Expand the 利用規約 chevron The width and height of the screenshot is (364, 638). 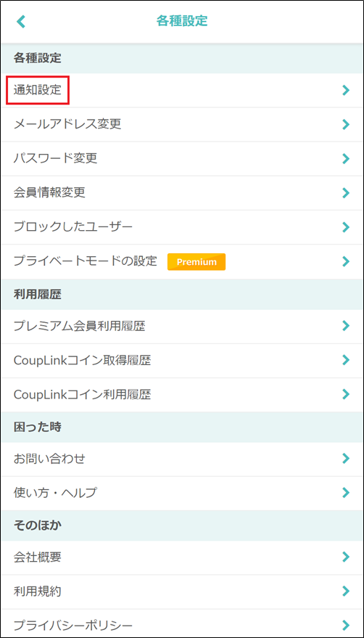(x=346, y=591)
